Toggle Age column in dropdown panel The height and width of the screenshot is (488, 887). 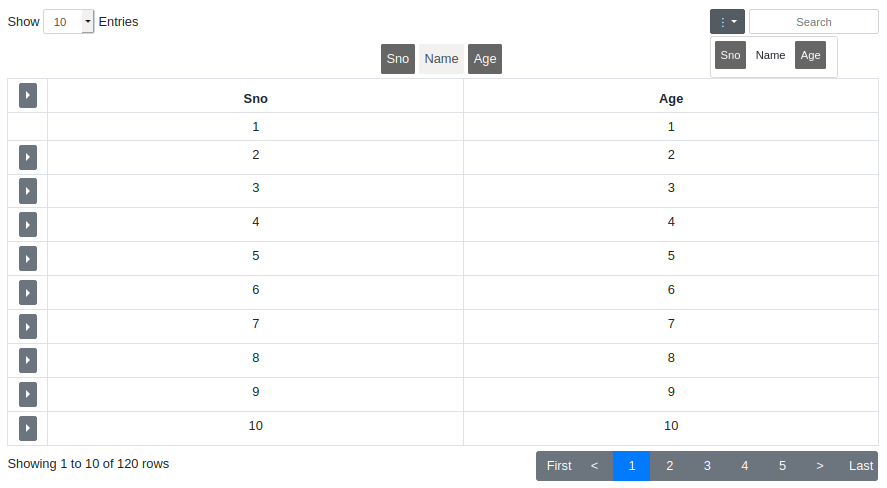tap(810, 55)
